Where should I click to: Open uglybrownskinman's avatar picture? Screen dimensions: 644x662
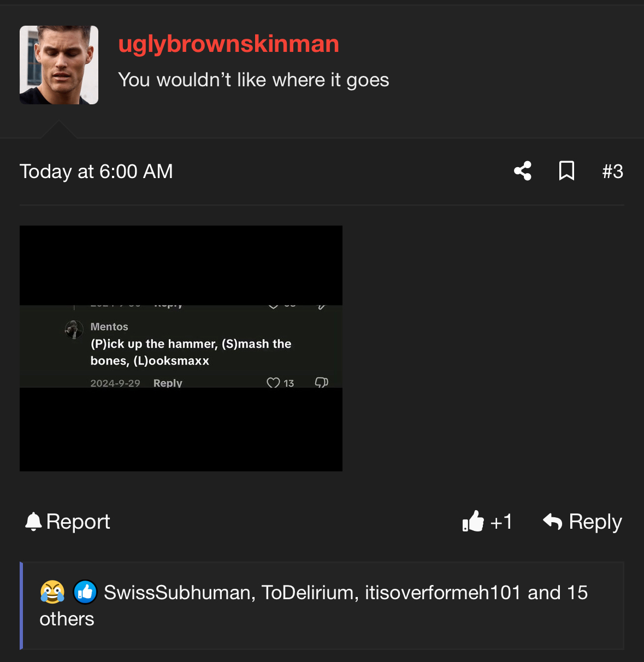[x=59, y=65]
